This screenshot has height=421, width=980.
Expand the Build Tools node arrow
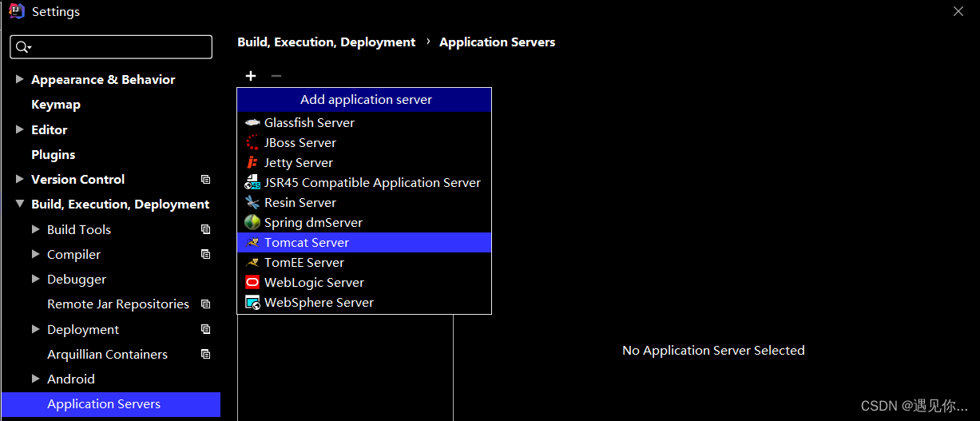[35, 230]
